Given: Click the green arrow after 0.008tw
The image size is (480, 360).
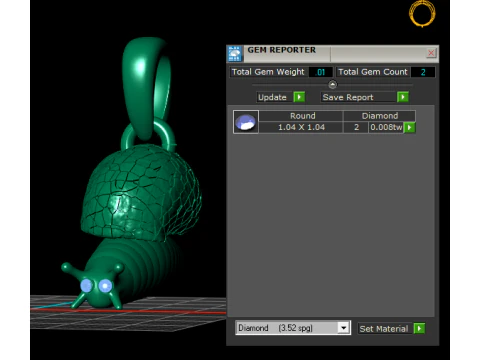Looking at the screenshot, I should (x=409, y=127).
